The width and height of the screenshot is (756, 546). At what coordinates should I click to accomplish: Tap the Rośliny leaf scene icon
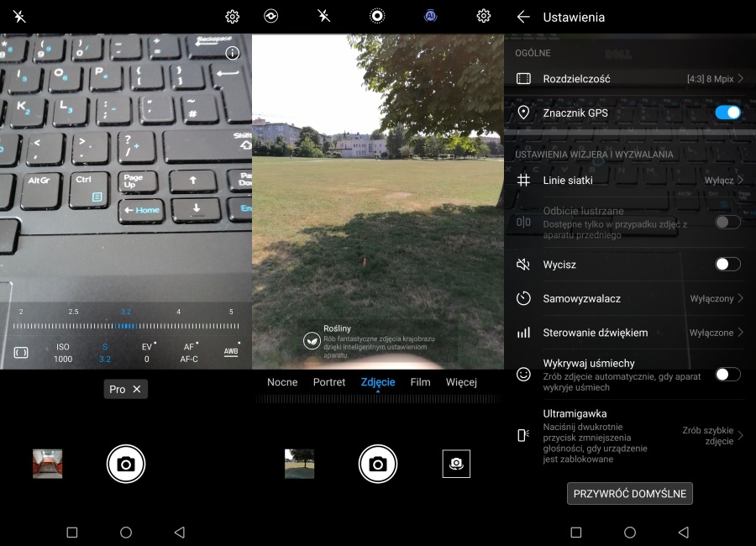click(311, 340)
